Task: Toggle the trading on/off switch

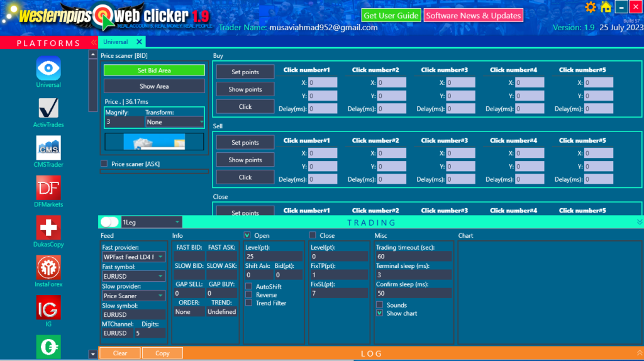Action: pyautogui.click(x=109, y=222)
